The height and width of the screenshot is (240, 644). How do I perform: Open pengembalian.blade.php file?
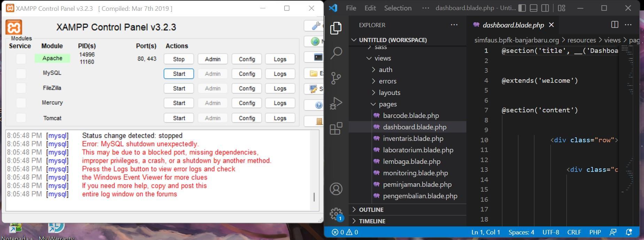[x=420, y=196]
